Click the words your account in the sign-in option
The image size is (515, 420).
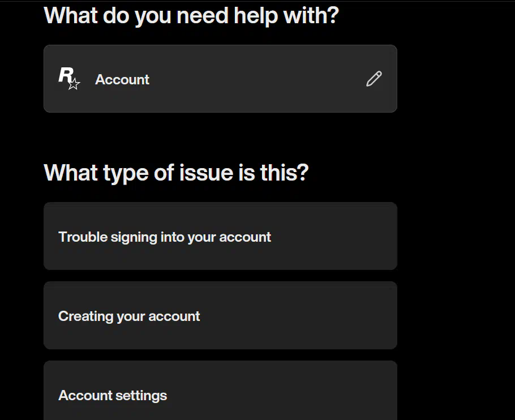pos(229,237)
